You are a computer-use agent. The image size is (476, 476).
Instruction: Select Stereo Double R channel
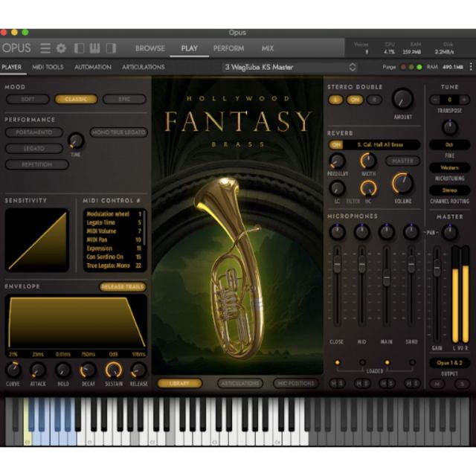coord(374,100)
